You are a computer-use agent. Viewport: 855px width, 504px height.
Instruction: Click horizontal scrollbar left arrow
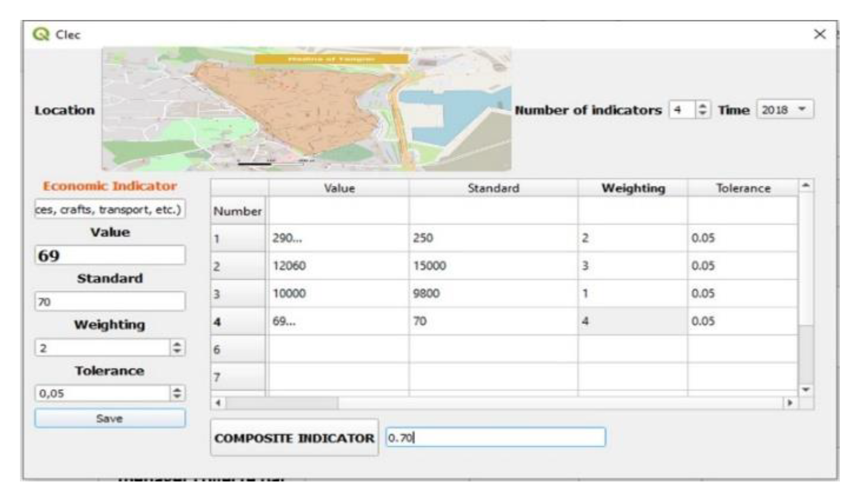[218, 403]
